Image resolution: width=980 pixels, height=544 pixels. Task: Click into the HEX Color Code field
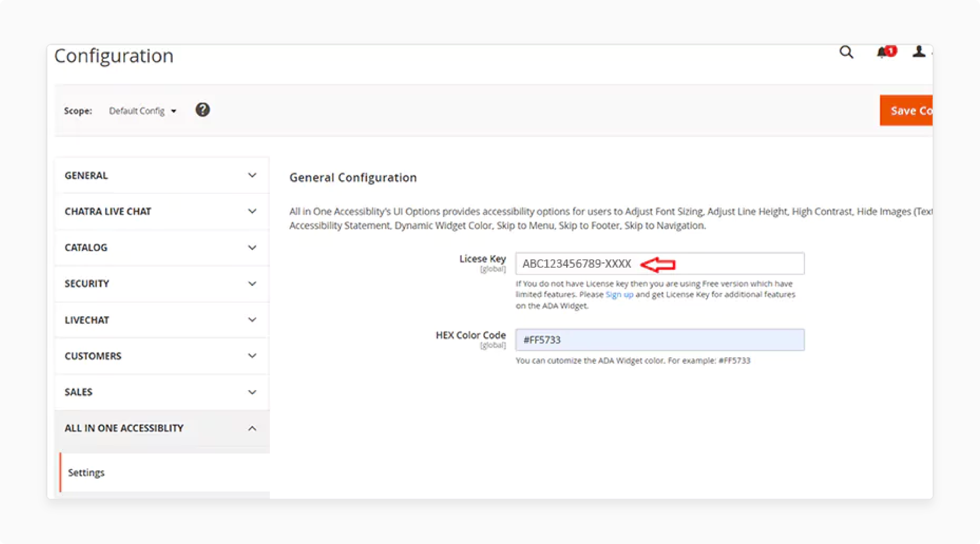pos(660,340)
